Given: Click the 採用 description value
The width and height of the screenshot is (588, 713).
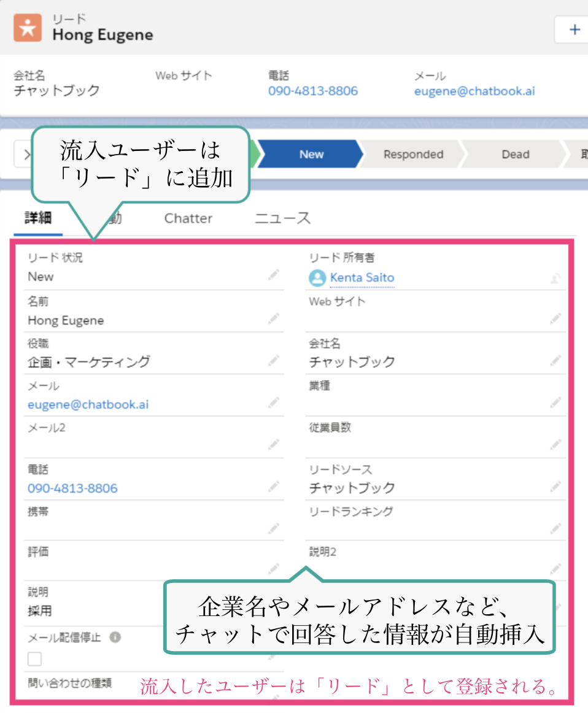Looking at the screenshot, I should (x=39, y=611).
